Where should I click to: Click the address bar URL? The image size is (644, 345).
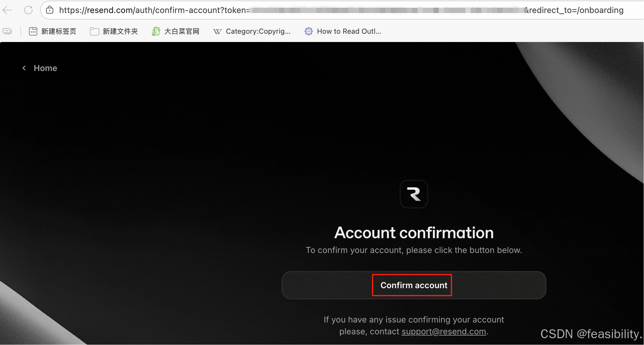pos(154,10)
